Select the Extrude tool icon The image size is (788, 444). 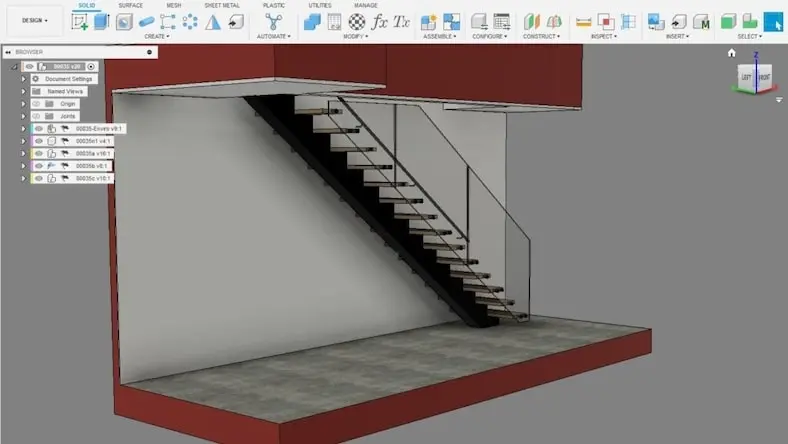pos(102,22)
